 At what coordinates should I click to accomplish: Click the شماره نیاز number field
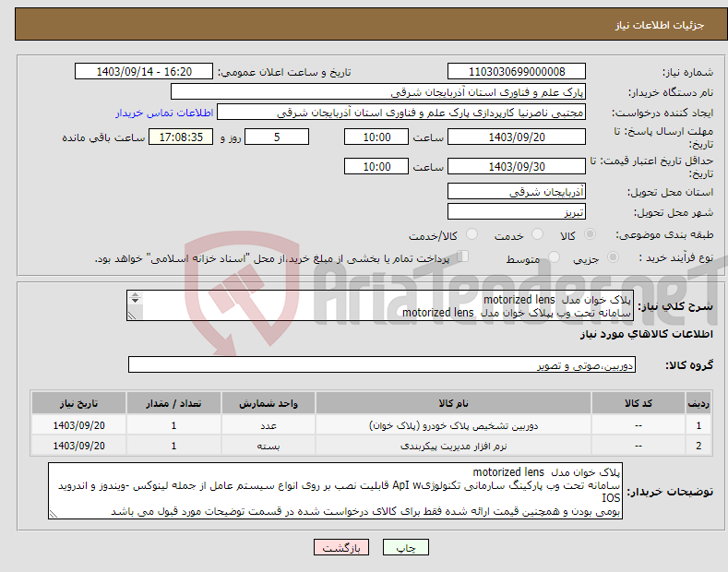click(517, 72)
